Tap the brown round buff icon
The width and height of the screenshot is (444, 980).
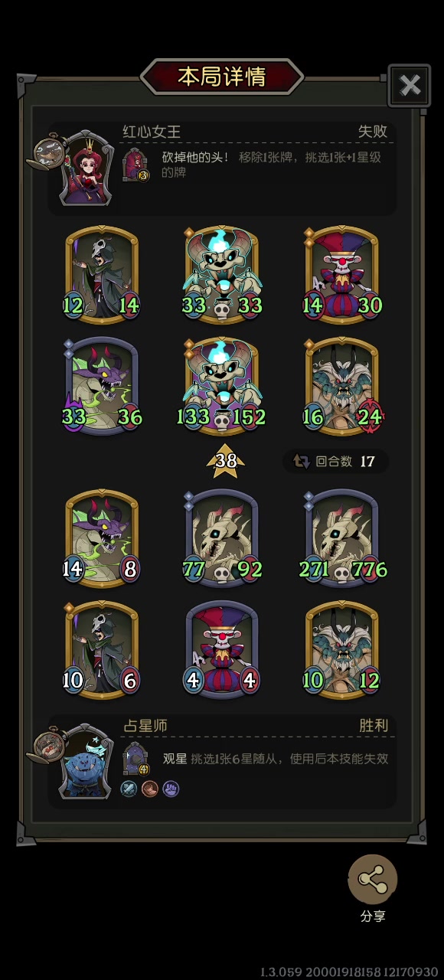pos(149,788)
